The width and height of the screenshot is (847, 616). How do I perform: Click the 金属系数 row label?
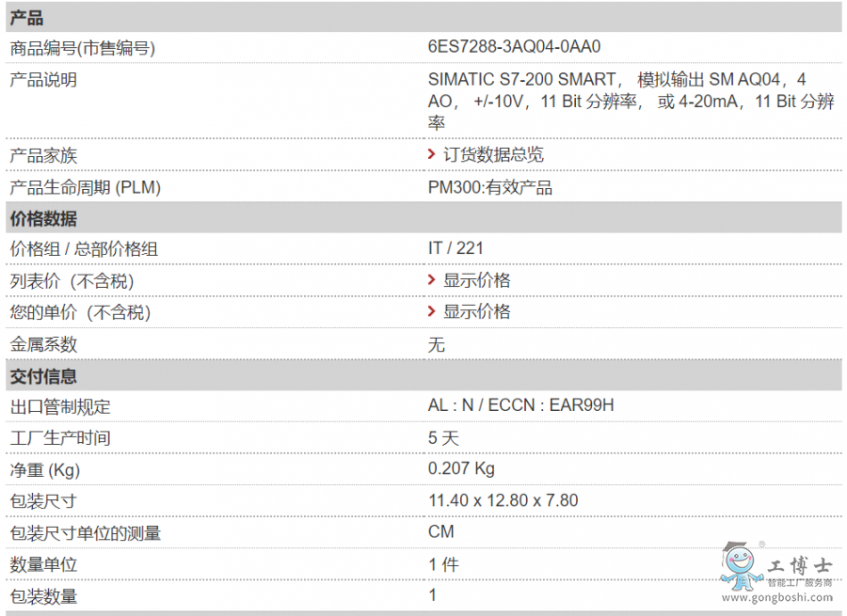(43, 344)
